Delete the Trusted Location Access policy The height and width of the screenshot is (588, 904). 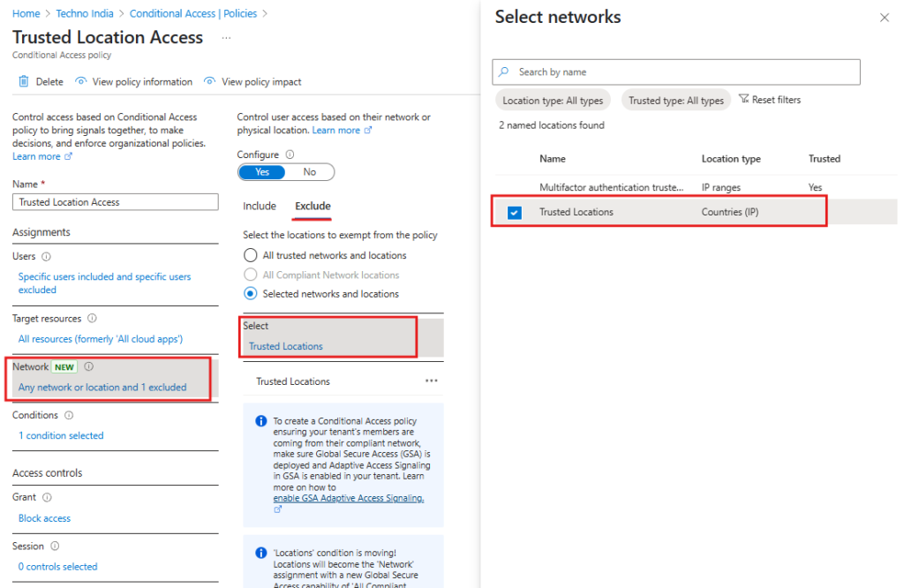click(22, 81)
